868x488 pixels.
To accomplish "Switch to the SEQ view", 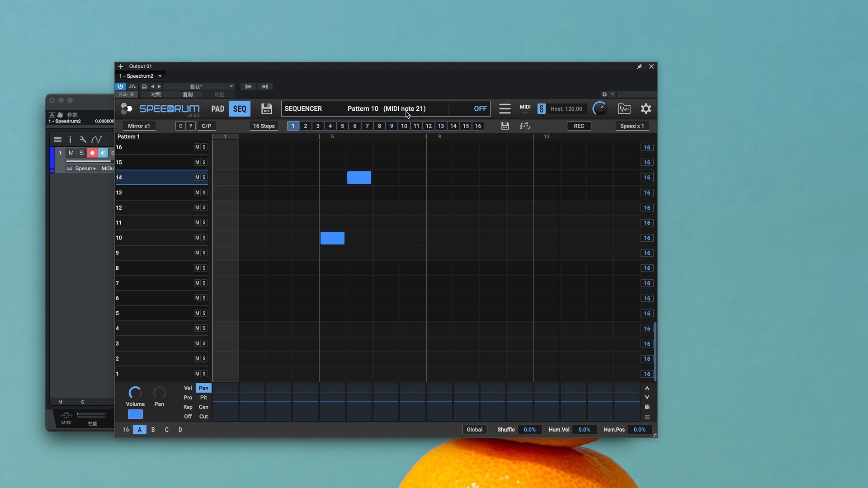I will tap(240, 109).
